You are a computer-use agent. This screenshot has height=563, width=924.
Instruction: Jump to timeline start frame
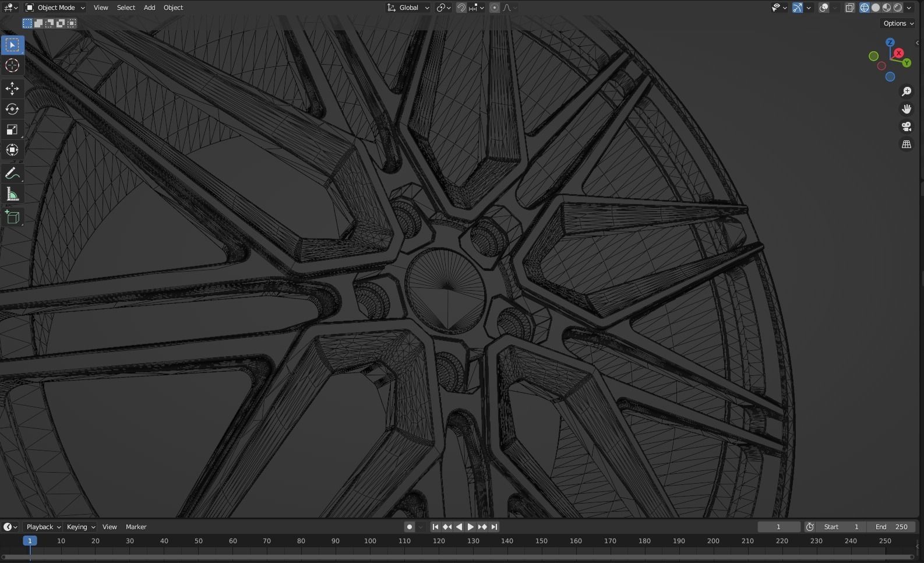[x=435, y=527]
